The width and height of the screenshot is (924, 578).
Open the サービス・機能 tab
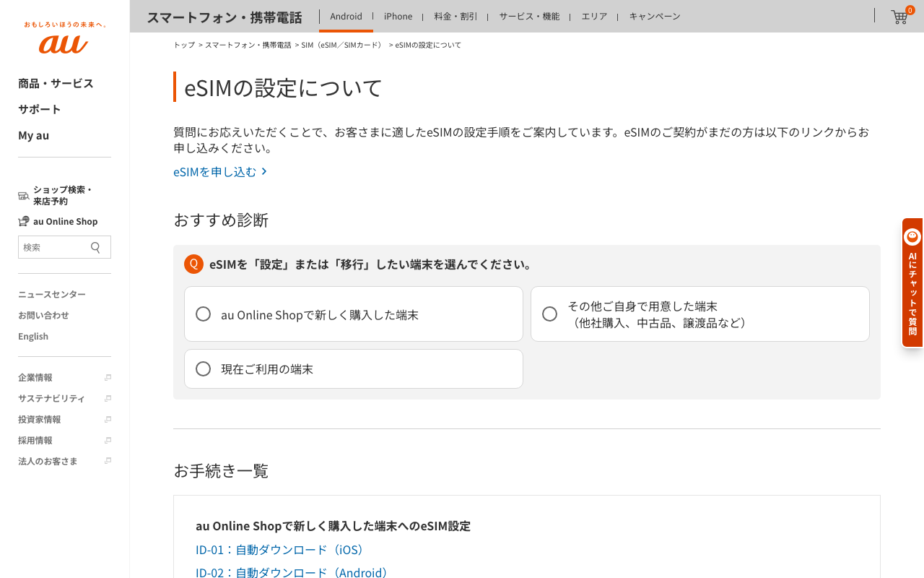pyautogui.click(x=529, y=16)
